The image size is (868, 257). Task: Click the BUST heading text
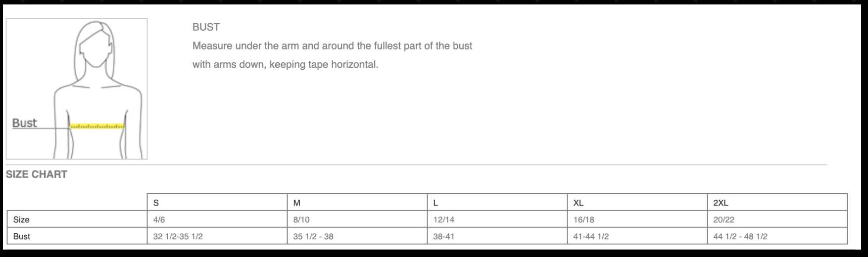206,27
